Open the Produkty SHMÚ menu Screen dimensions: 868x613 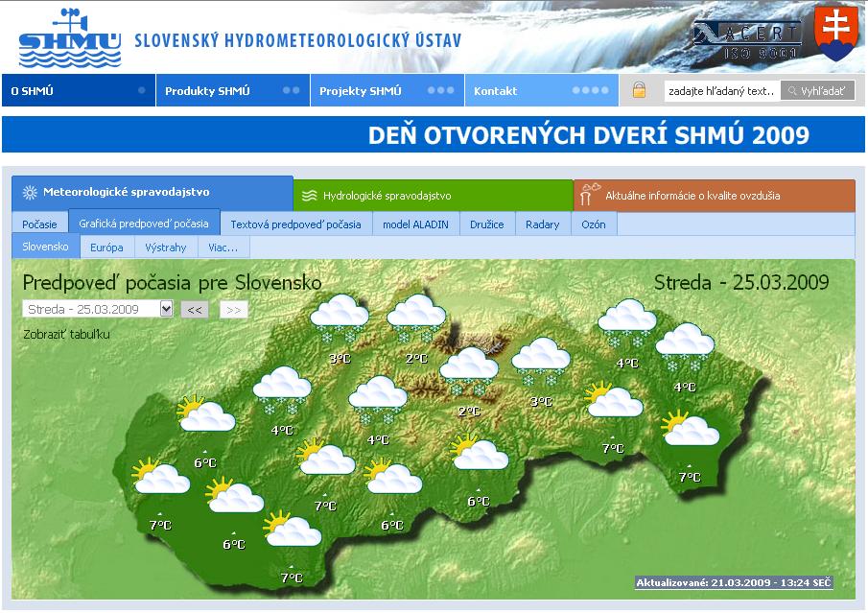coord(207,91)
